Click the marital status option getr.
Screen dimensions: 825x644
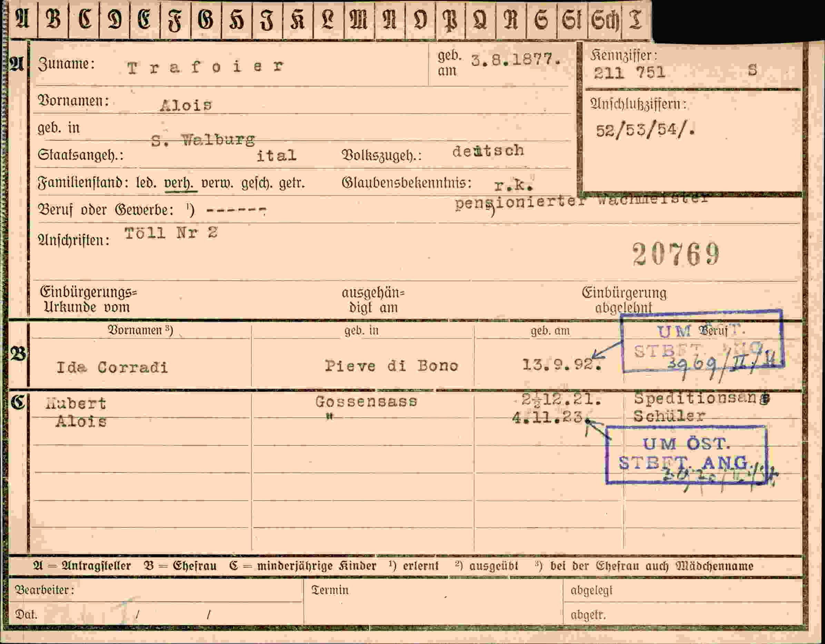[292, 183]
